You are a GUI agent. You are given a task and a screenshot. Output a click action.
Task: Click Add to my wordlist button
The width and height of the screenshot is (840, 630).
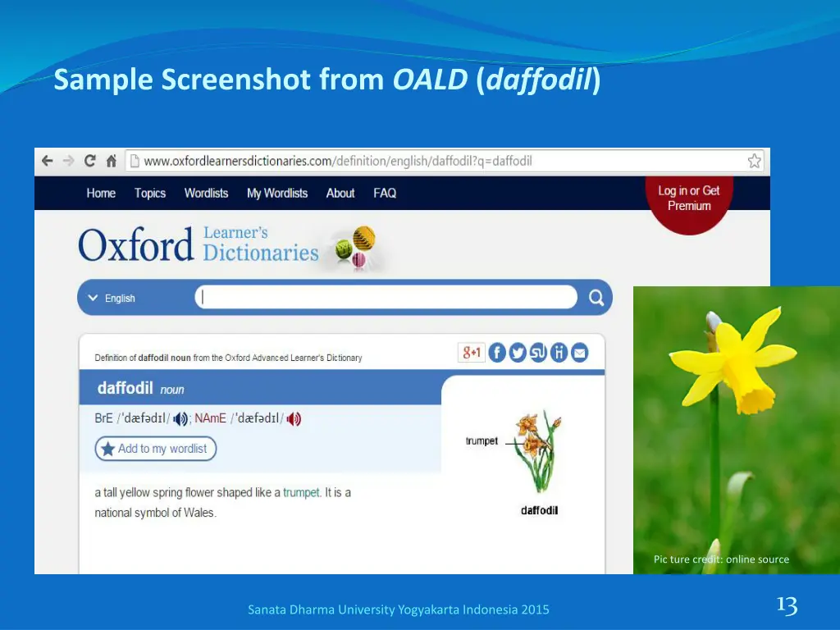point(155,449)
